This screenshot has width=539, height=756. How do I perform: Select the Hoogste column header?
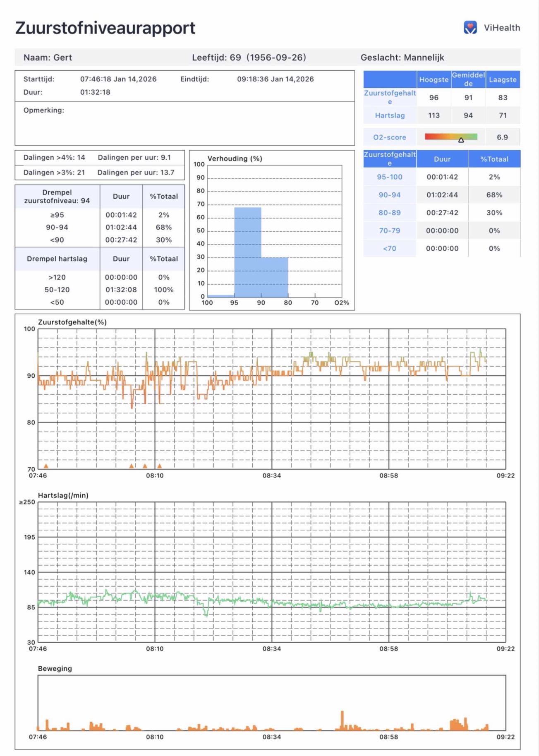point(434,79)
